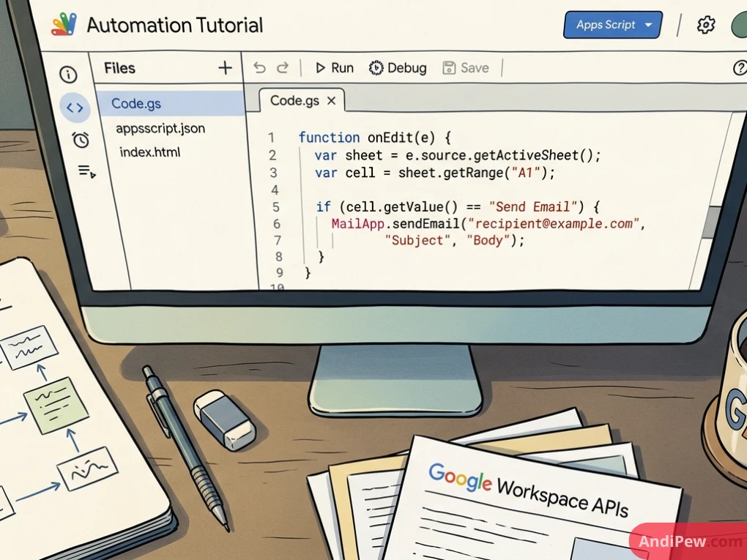Select the Editor code brackets icon
Image resolution: width=747 pixels, height=560 pixels.
pos(75,108)
